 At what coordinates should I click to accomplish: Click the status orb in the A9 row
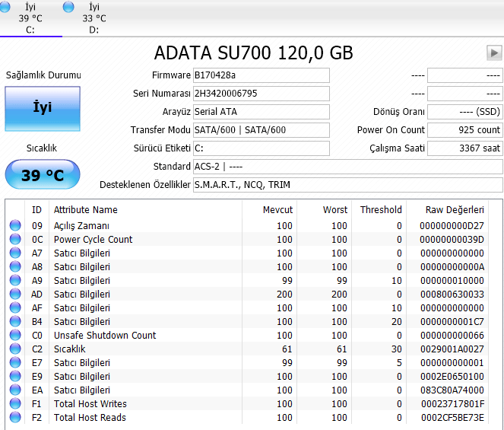tap(15, 281)
